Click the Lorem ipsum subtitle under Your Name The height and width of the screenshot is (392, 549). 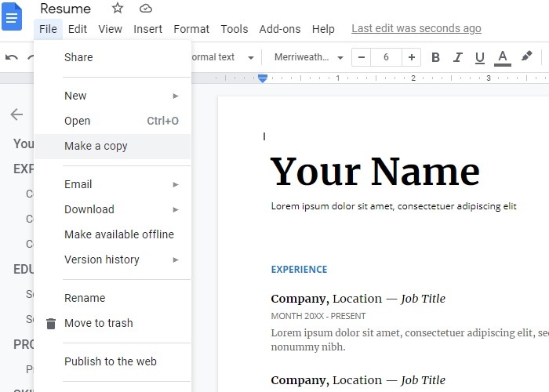pos(394,206)
